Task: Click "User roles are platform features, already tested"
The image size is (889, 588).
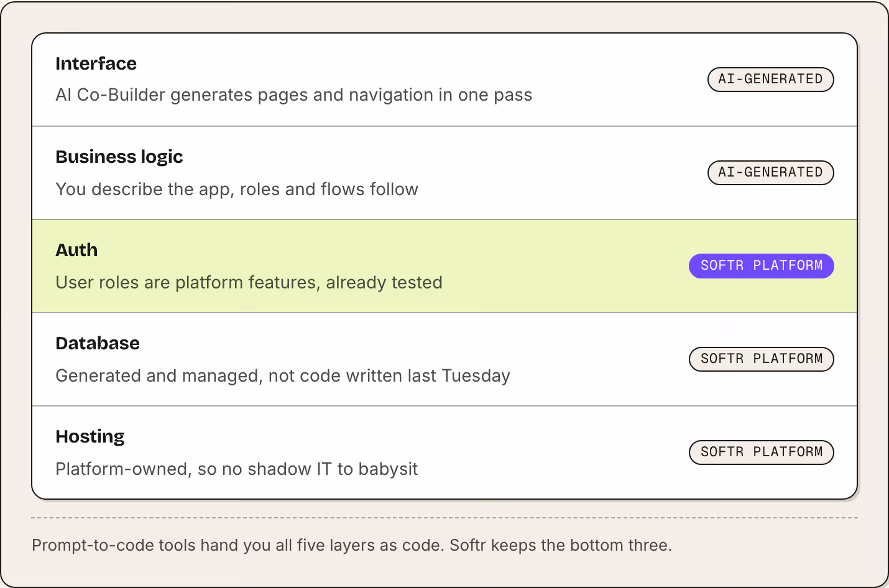Action: (249, 282)
